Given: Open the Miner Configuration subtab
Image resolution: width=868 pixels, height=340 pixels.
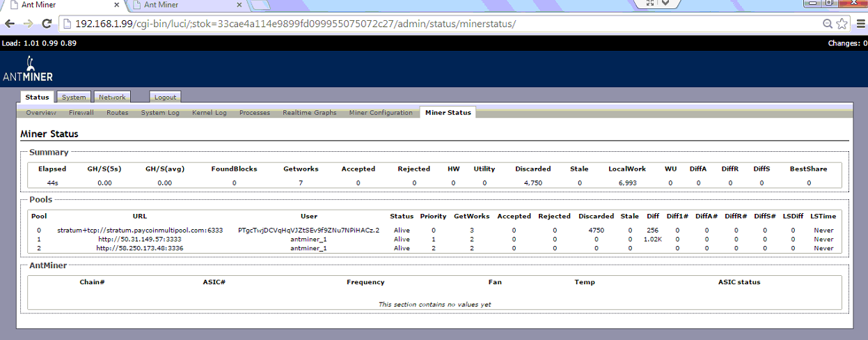Looking at the screenshot, I should pos(381,112).
